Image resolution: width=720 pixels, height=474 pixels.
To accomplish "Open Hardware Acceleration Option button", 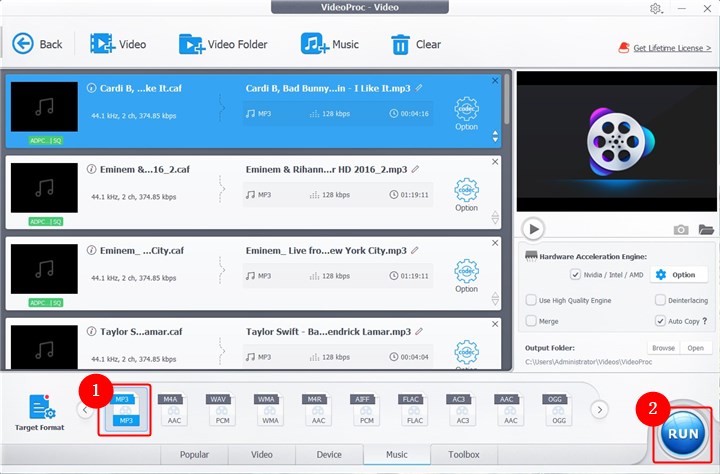I will pos(678,275).
